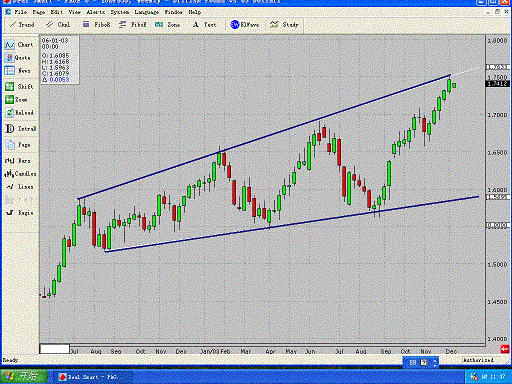512x384 pixels.
Task: Click the Authorized status bar text
Action: click(478, 360)
